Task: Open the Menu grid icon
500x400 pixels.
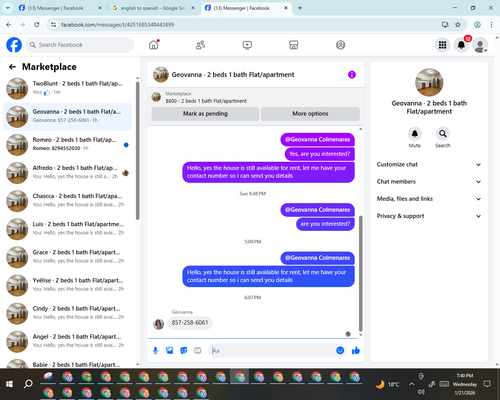Action: pos(442,45)
